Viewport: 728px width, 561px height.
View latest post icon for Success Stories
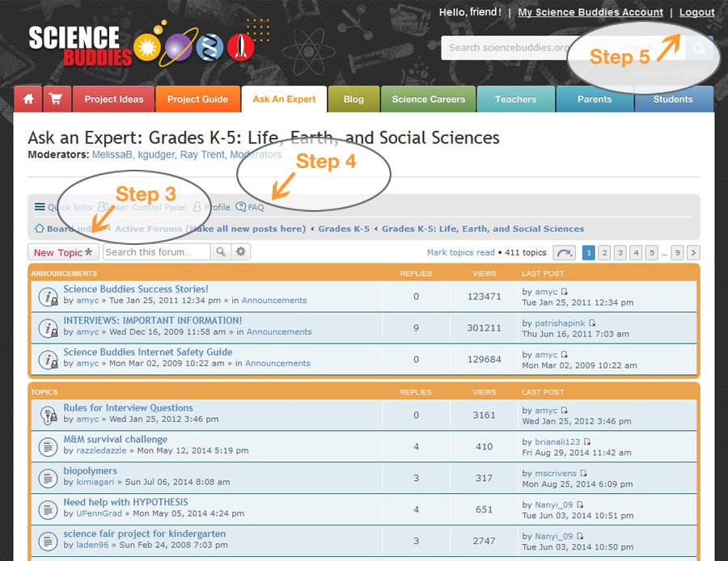pyautogui.click(x=564, y=291)
